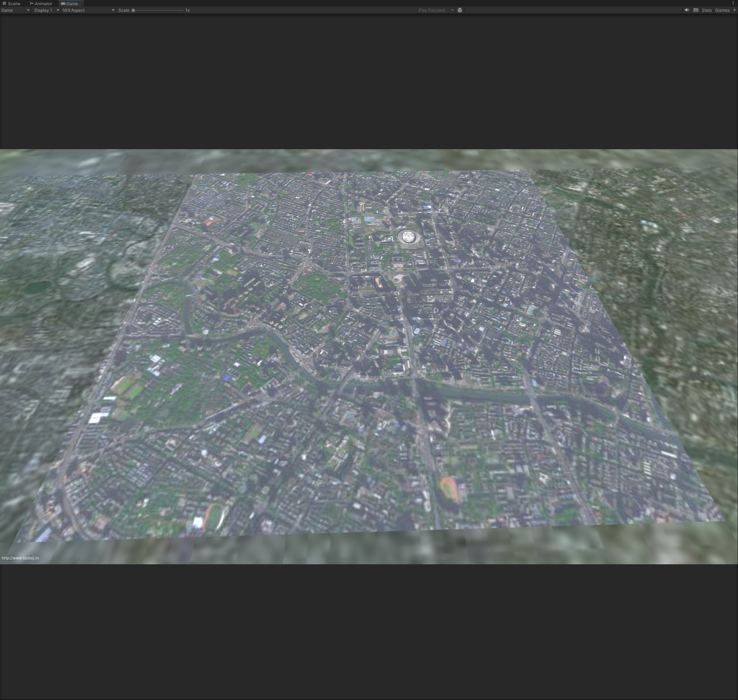Click the bjxbsj.cn watermark link
This screenshot has height=700, width=738.
21,558
